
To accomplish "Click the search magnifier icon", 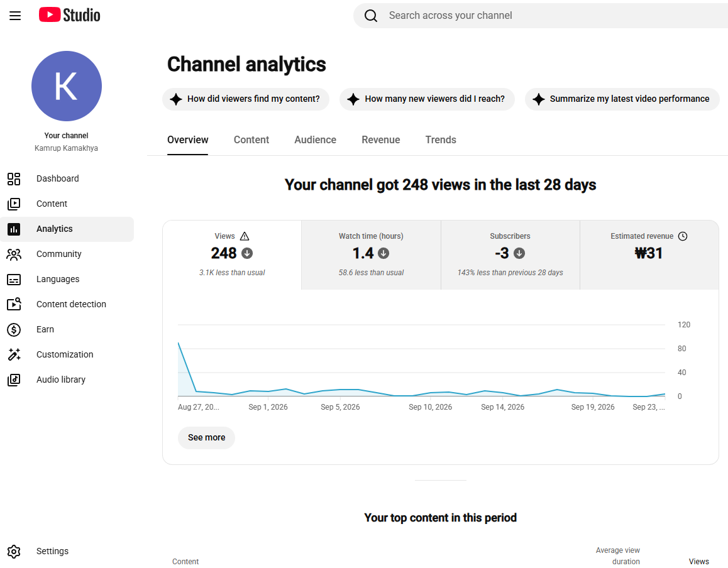I will click(x=370, y=16).
